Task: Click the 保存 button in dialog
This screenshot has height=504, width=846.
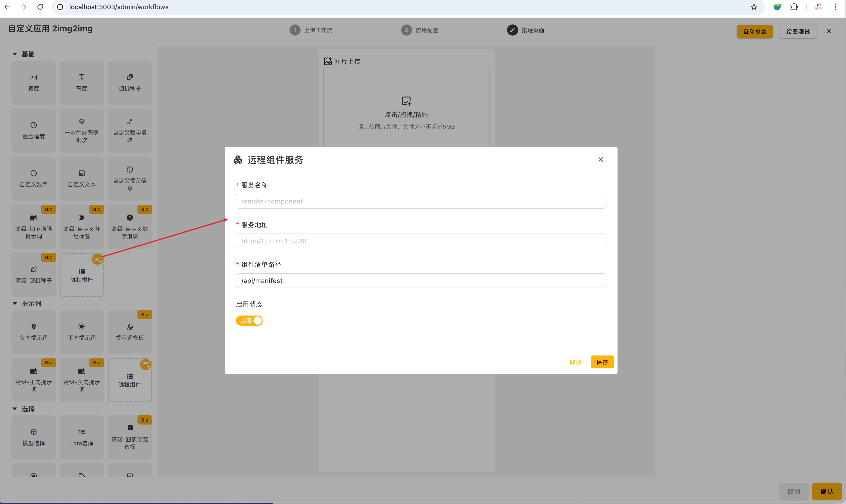Action: click(x=602, y=362)
